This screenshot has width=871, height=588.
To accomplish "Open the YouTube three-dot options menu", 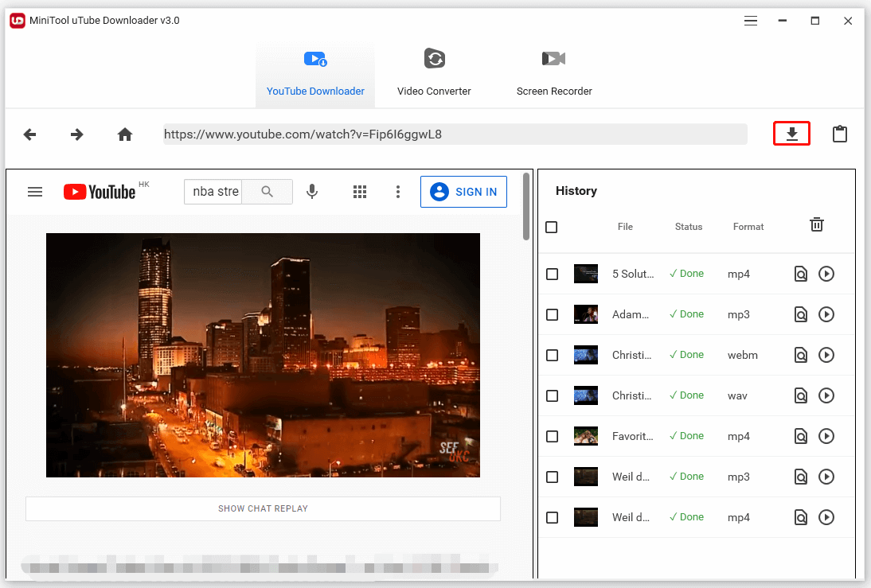I will (398, 192).
